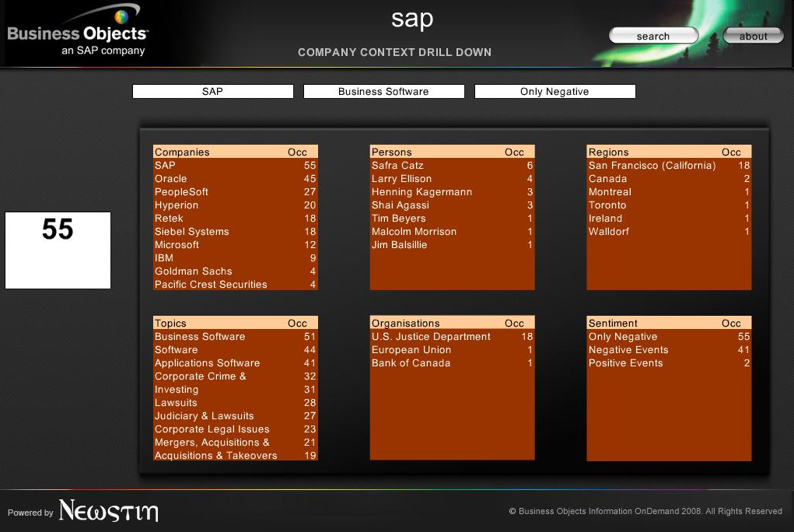Click the Regions table header

point(669,152)
